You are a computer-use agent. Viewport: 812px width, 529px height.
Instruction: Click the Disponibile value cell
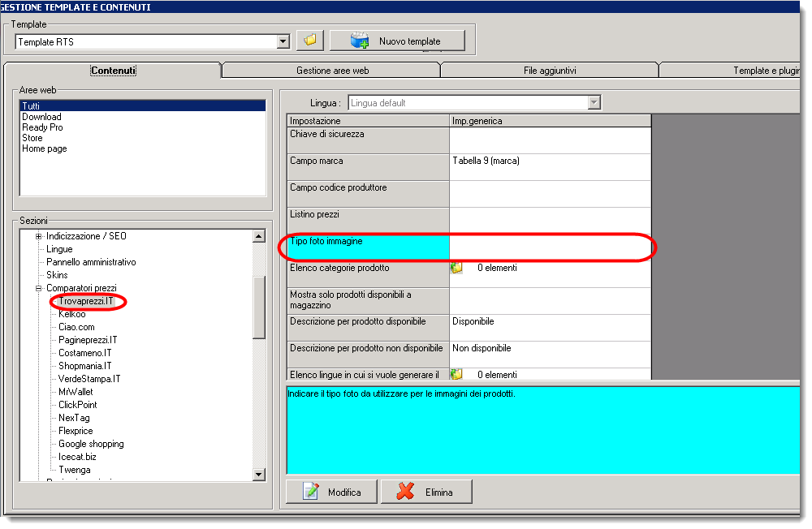550,328
